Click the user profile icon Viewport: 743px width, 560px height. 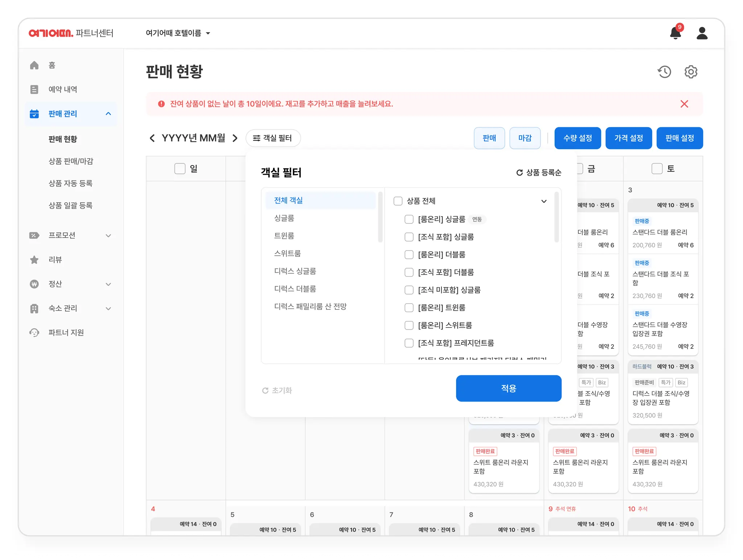(702, 33)
